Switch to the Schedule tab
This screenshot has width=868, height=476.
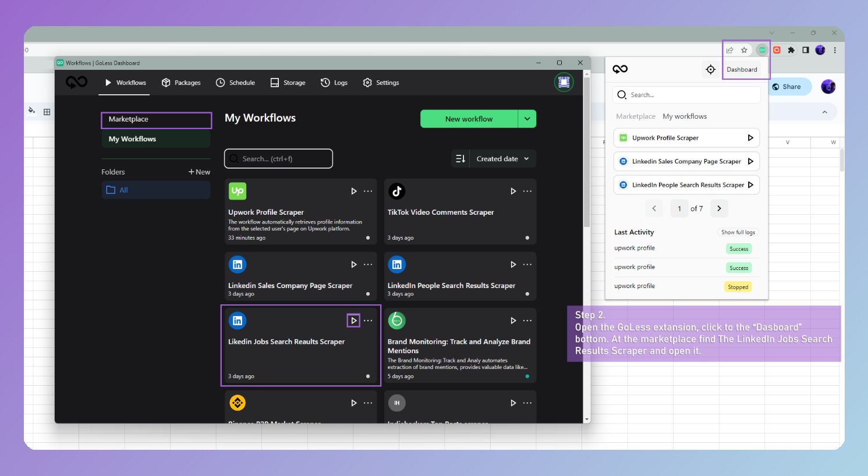[x=235, y=83]
